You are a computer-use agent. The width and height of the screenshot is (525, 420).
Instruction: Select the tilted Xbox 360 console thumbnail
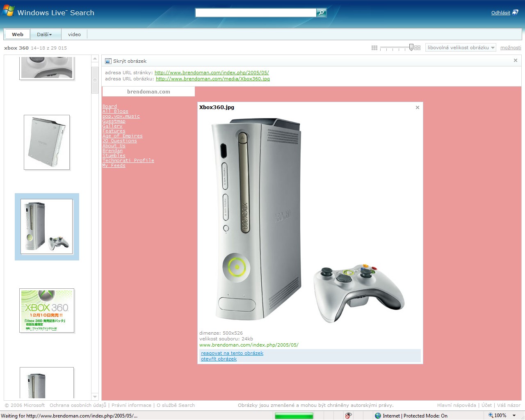click(47, 142)
